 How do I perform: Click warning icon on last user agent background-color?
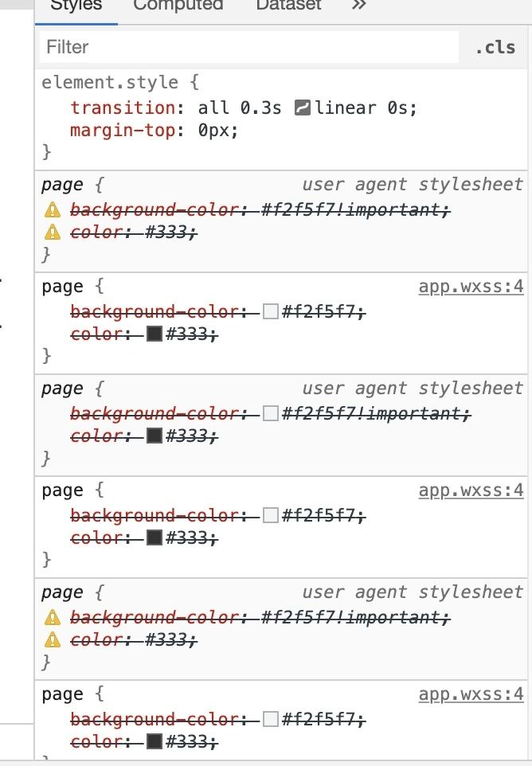point(53,617)
